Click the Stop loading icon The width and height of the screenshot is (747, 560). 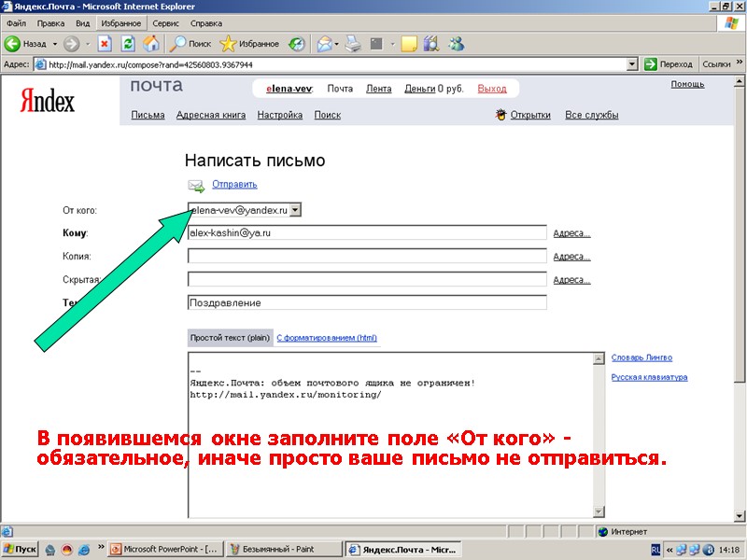click(105, 44)
